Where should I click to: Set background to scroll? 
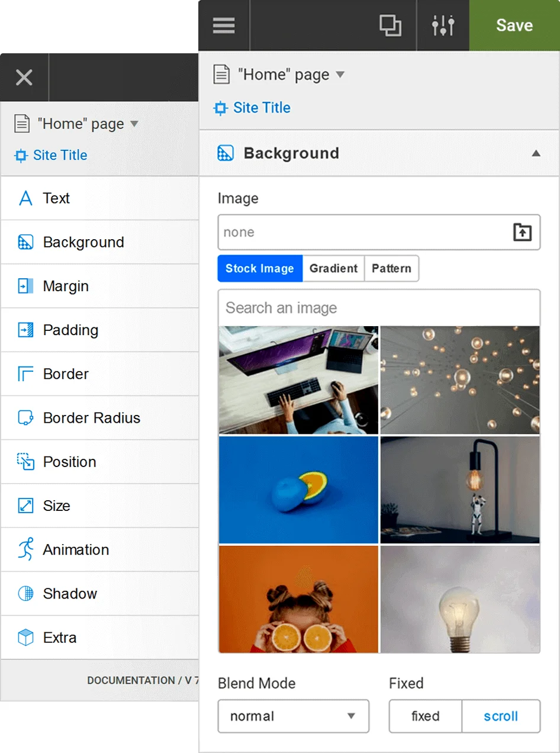[x=501, y=716]
